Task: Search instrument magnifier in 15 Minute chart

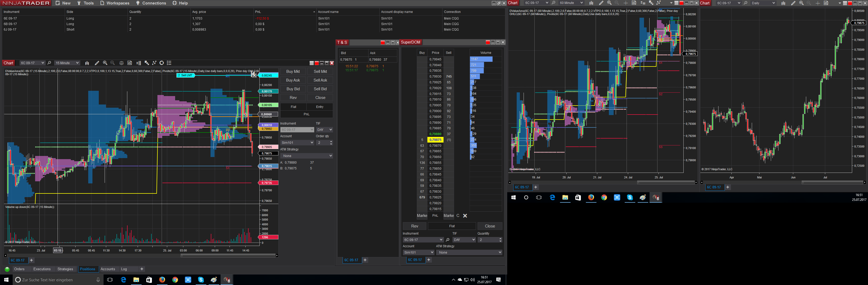Action: tap(49, 63)
